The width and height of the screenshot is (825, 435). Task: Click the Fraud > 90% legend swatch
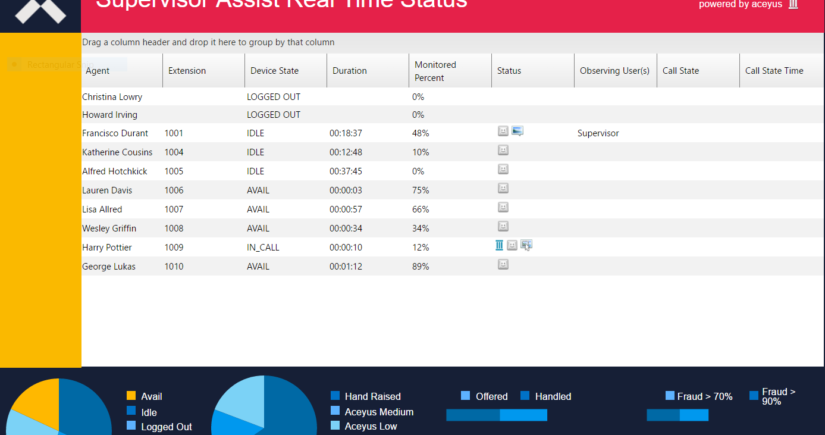(753, 396)
